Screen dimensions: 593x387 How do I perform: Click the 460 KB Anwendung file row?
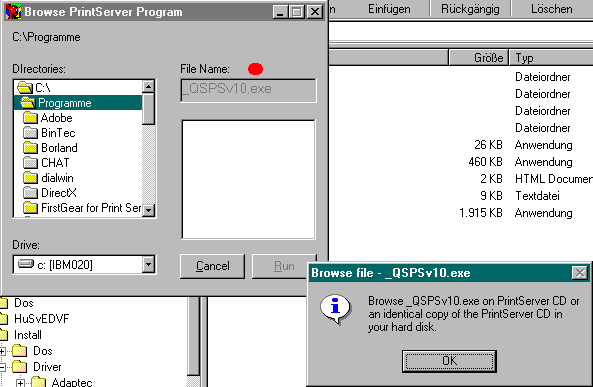(461, 162)
